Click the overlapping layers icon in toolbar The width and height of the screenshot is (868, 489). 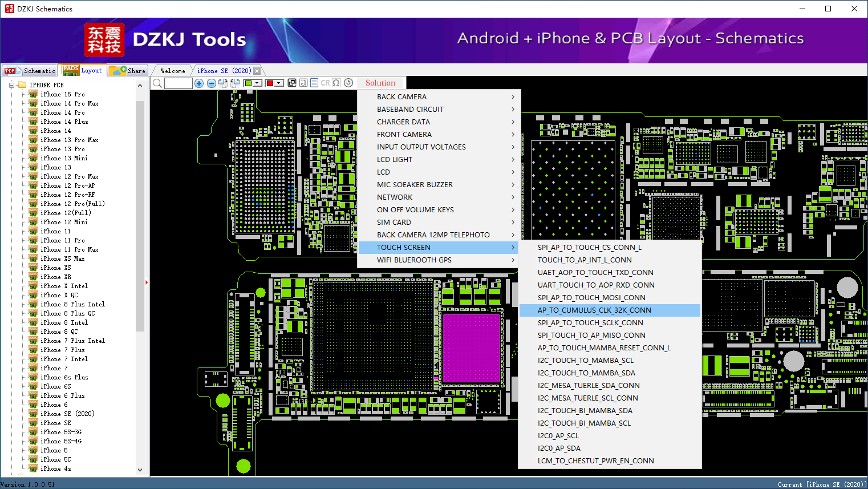tap(292, 83)
